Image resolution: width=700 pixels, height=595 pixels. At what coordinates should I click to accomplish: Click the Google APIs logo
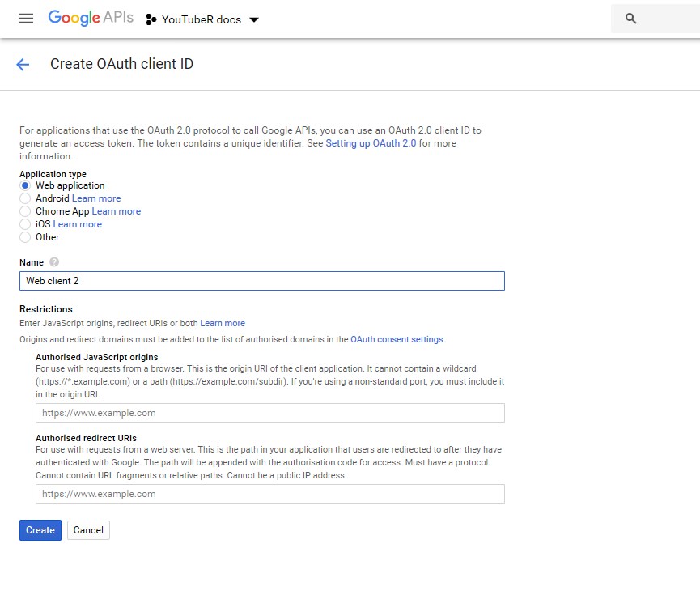click(90, 19)
